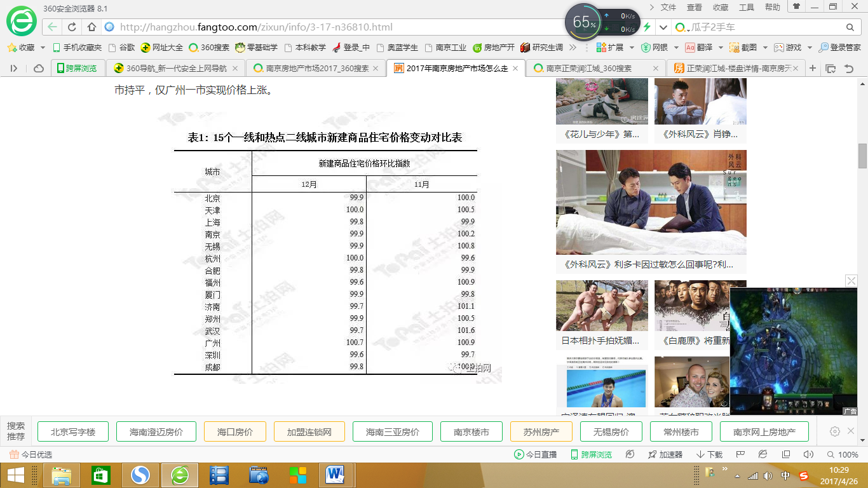Screen dimensions: 868x488
Task: Open the tab list window icon
Action: point(831,68)
